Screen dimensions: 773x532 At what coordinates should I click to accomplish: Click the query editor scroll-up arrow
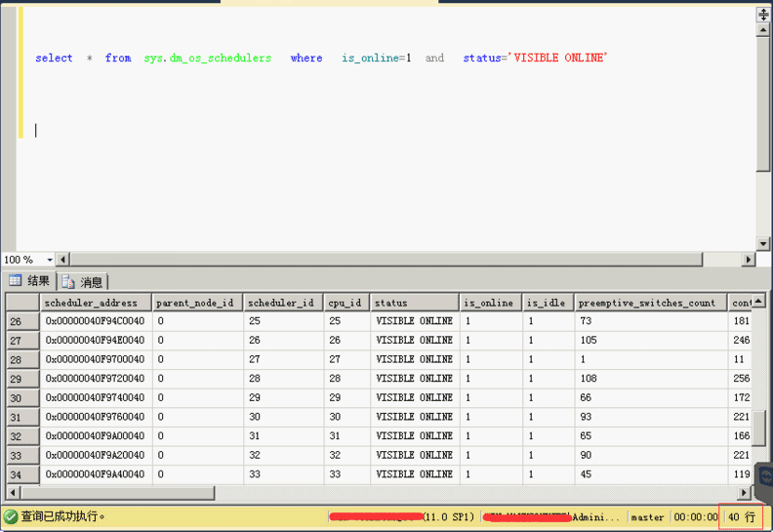763,32
